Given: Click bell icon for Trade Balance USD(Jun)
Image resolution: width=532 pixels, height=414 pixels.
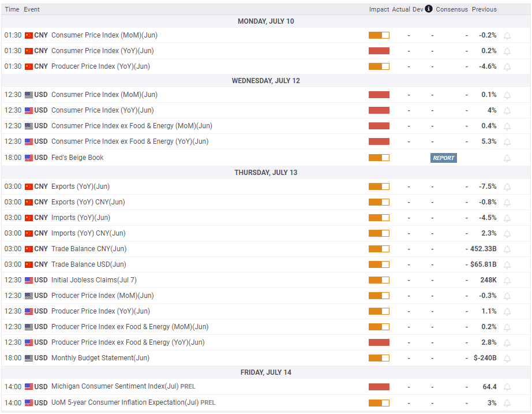Looking at the screenshot, I should [507, 264].
